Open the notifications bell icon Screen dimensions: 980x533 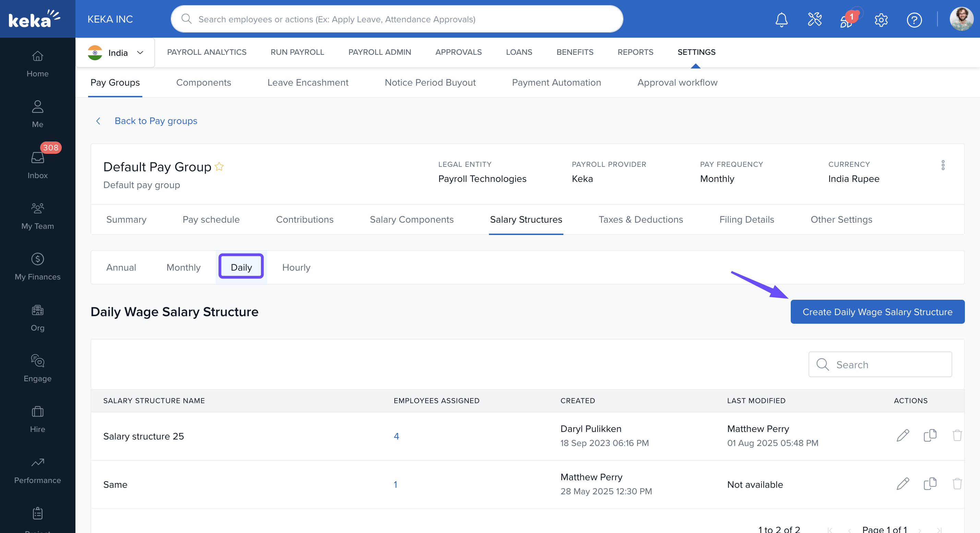coord(781,20)
